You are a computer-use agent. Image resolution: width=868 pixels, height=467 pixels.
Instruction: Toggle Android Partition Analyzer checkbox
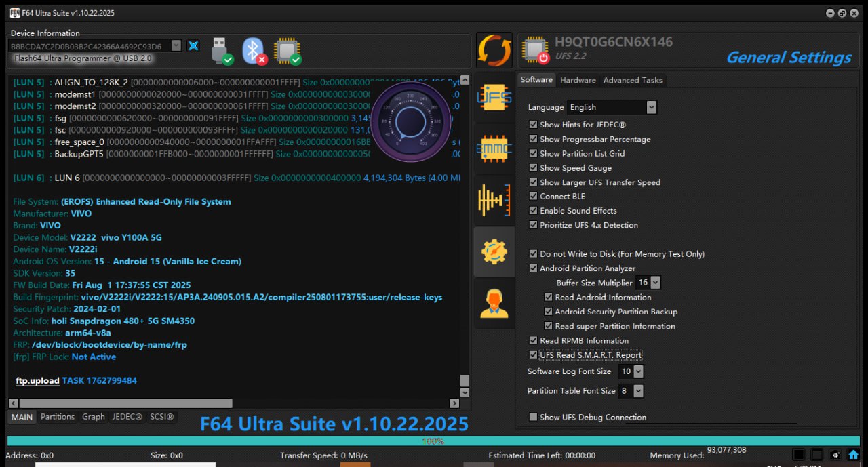coord(533,268)
